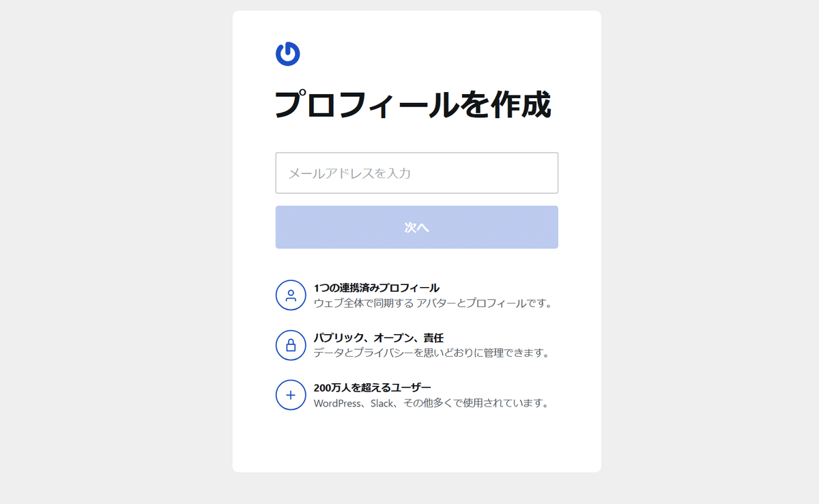Click the person profile circle icon
The width and height of the screenshot is (819, 504).
point(291,295)
